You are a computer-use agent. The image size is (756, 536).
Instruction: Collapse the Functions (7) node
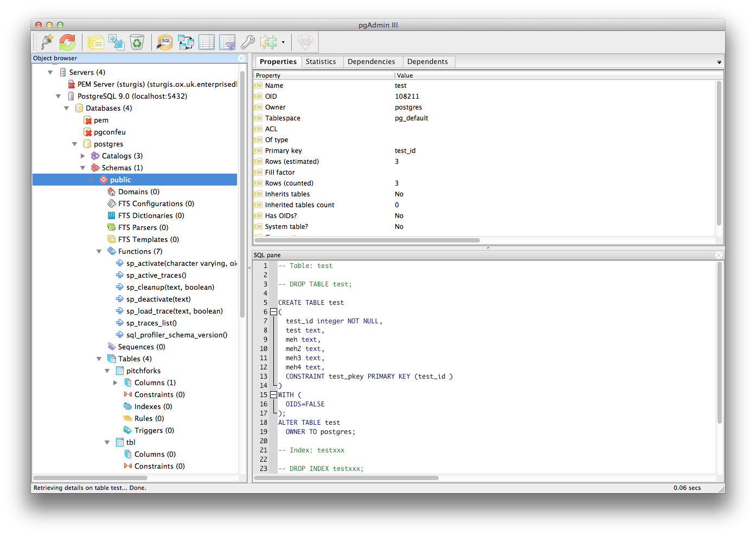click(x=99, y=251)
